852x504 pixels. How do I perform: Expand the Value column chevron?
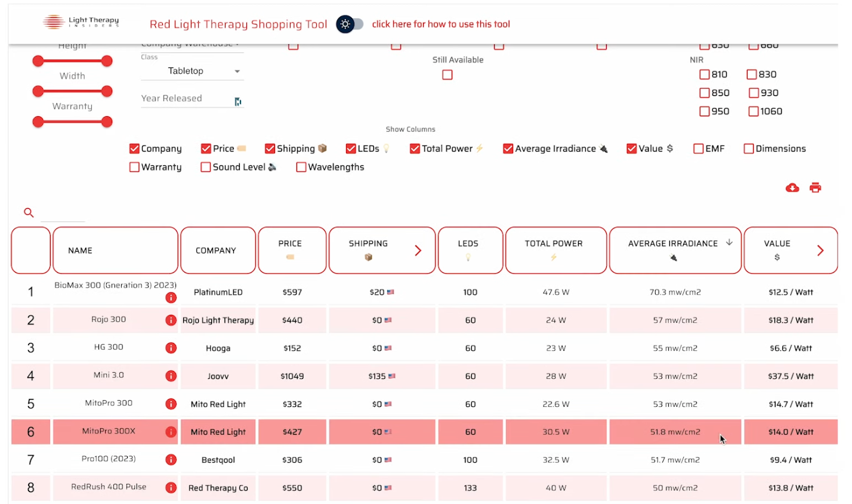point(820,251)
